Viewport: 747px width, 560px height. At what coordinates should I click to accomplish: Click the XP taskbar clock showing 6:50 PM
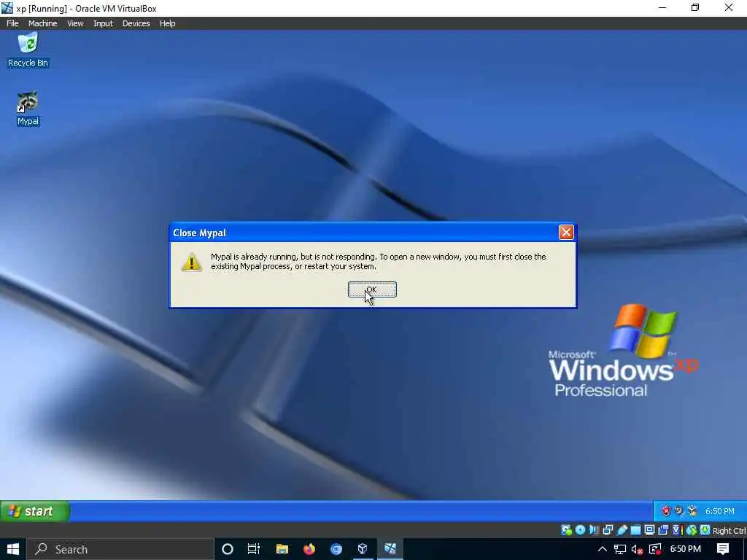point(720,511)
